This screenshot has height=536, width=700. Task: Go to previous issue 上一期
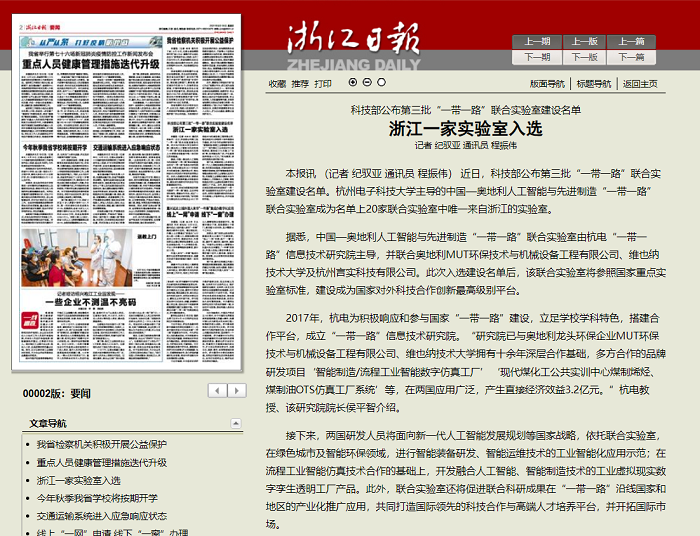coord(537,42)
